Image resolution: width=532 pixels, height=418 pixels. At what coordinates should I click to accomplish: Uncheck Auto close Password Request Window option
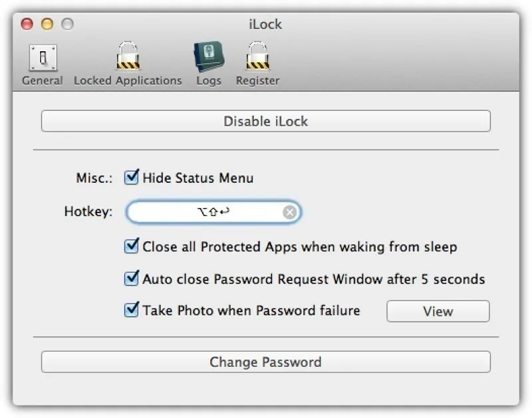click(130, 278)
